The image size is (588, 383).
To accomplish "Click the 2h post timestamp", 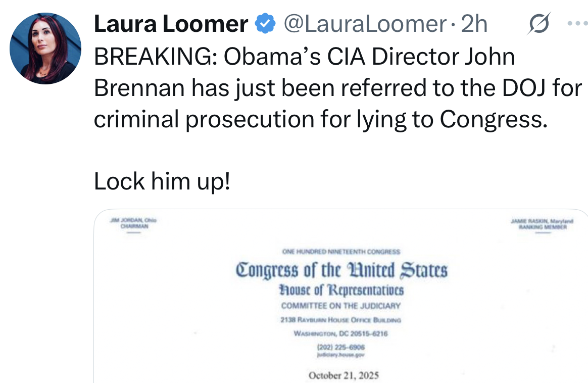I will pyautogui.click(x=475, y=24).
